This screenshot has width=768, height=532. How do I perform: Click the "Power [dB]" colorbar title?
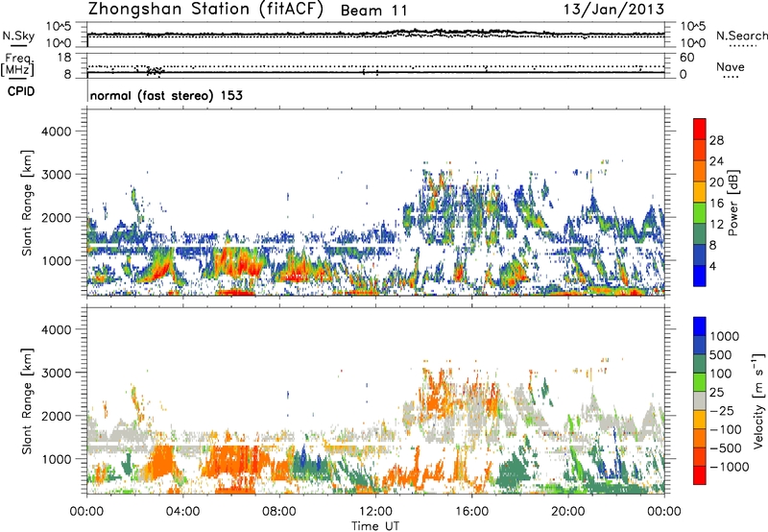pyautogui.click(x=732, y=203)
